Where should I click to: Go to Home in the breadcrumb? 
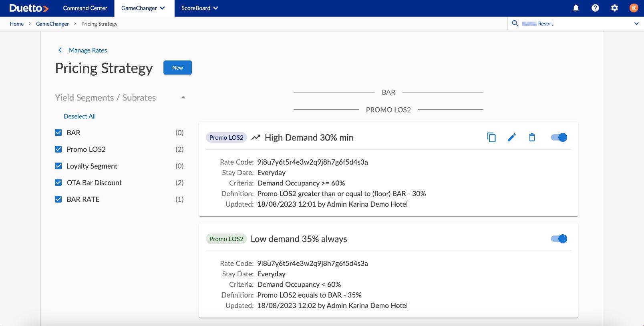(x=16, y=24)
